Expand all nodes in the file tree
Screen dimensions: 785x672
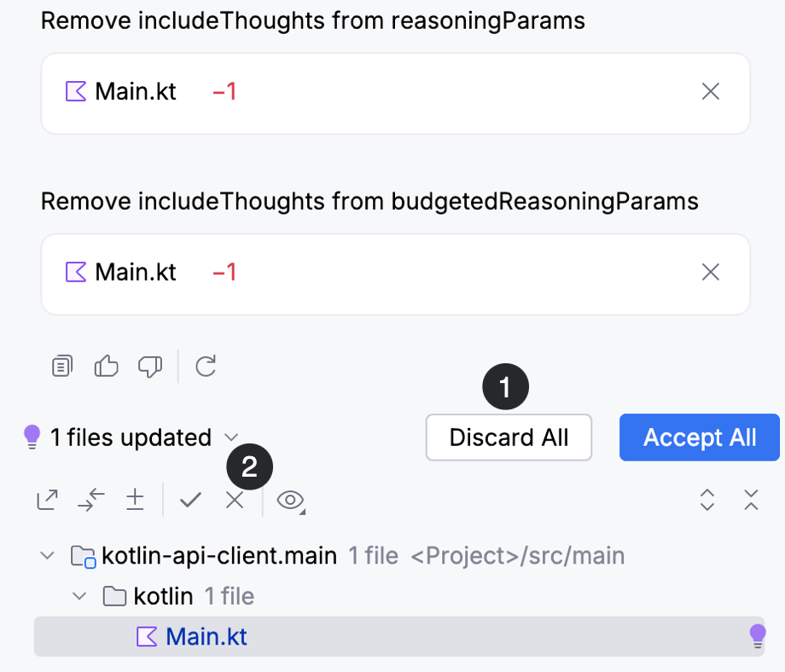(706, 501)
